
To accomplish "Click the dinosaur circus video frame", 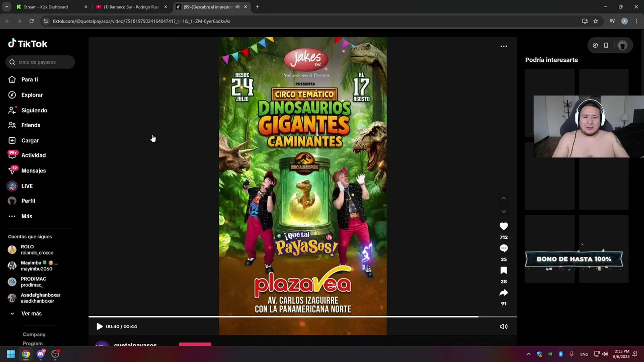I will (303, 186).
